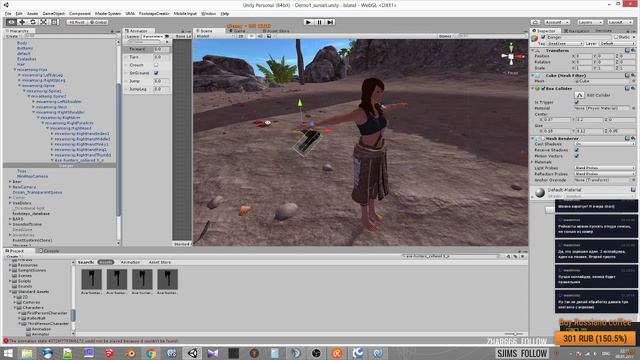Toggle the 2D view button
This screenshot has height=360, width=640.
pos(241,36)
